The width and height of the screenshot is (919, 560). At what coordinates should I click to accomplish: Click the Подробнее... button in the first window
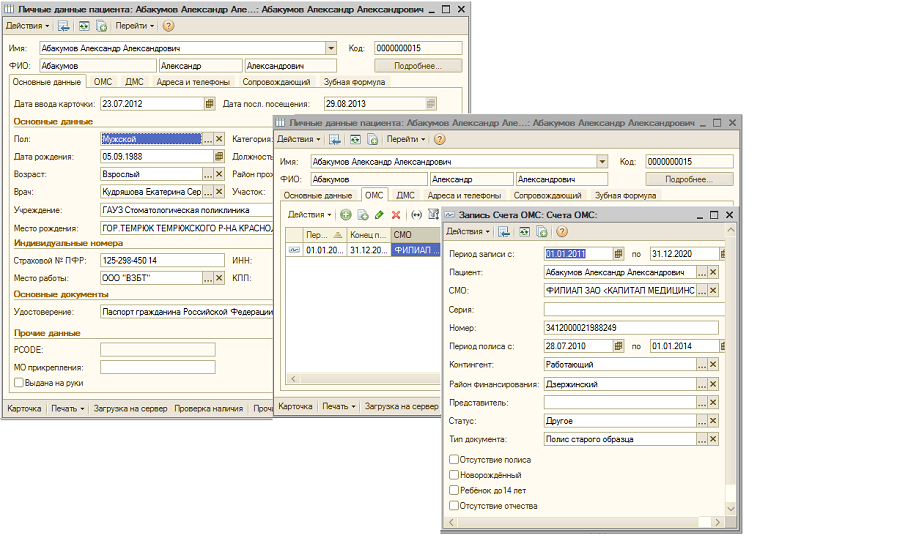click(417, 65)
